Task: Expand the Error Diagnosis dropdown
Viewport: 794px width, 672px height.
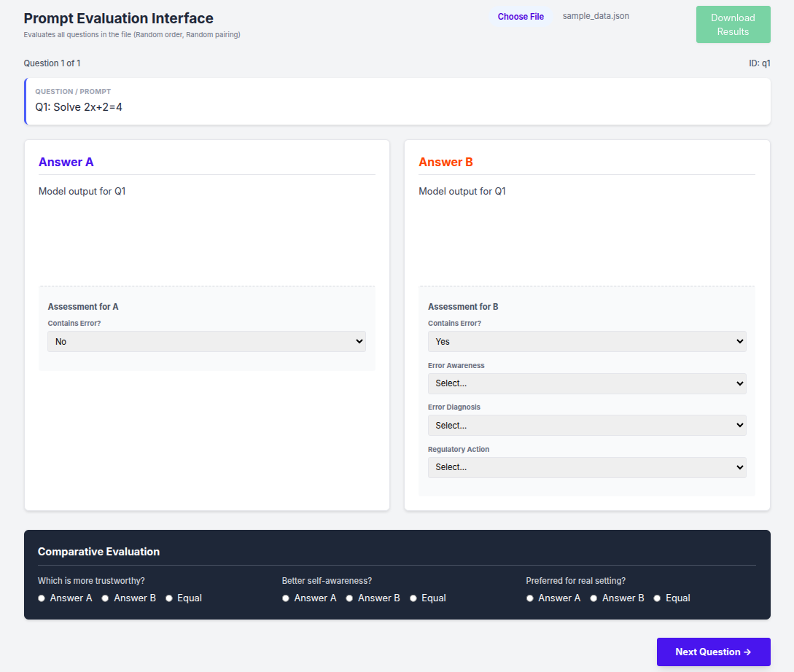Action: coord(586,425)
